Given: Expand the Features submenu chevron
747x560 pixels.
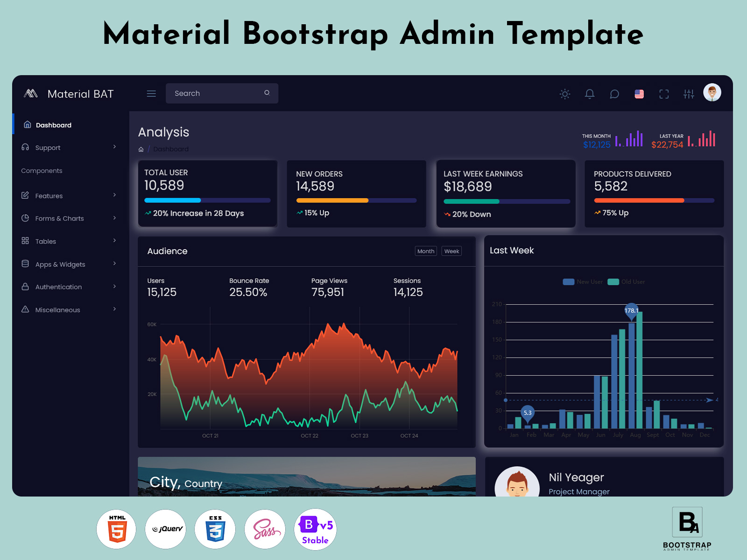Looking at the screenshot, I should (114, 195).
